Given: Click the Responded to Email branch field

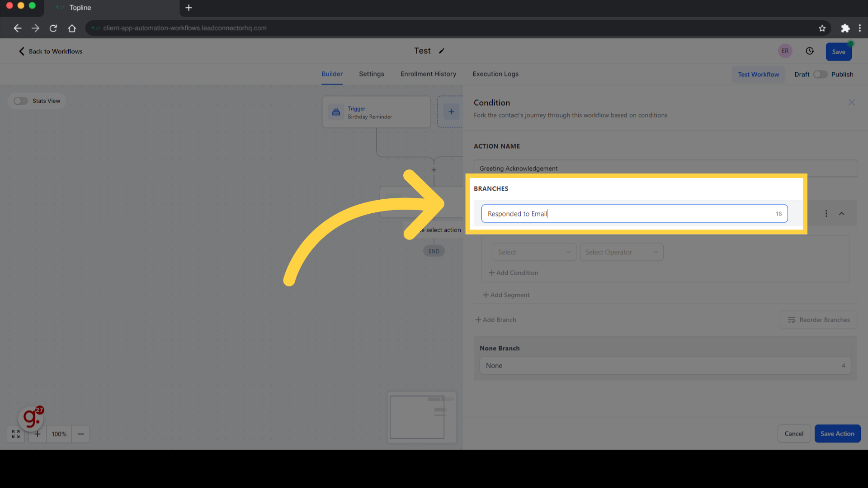Looking at the screenshot, I should pyautogui.click(x=634, y=214).
